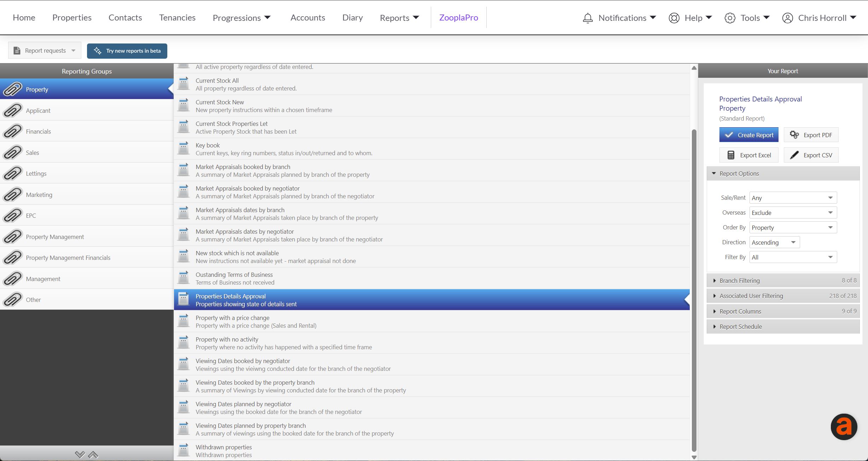Expand the Report Columns section
This screenshot has height=461, width=868.
(x=783, y=311)
